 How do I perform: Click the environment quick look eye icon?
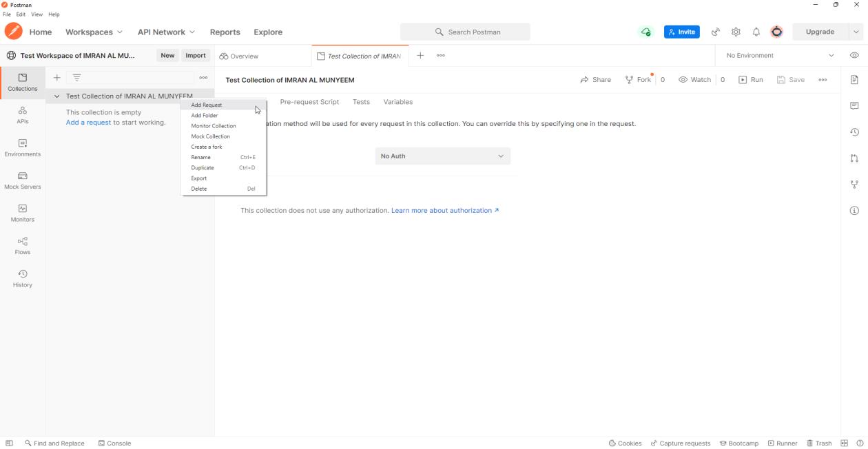[854, 55]
